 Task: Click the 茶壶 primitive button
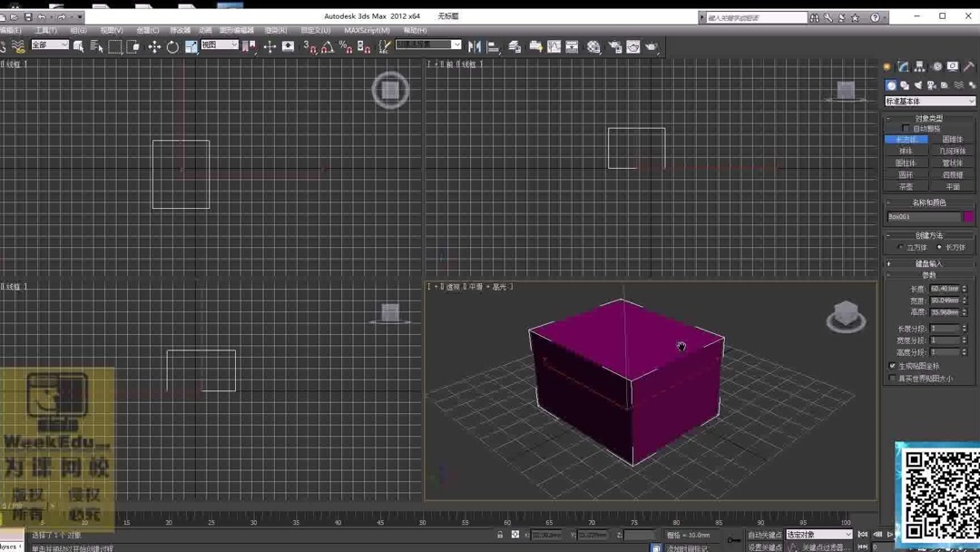pyautogui.click(x=906, y=185)
